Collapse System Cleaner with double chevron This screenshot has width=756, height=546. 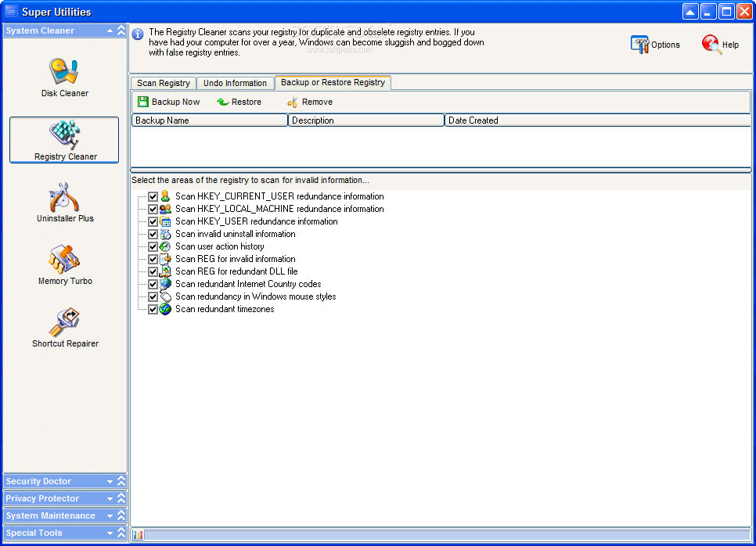tap(121, 31)
